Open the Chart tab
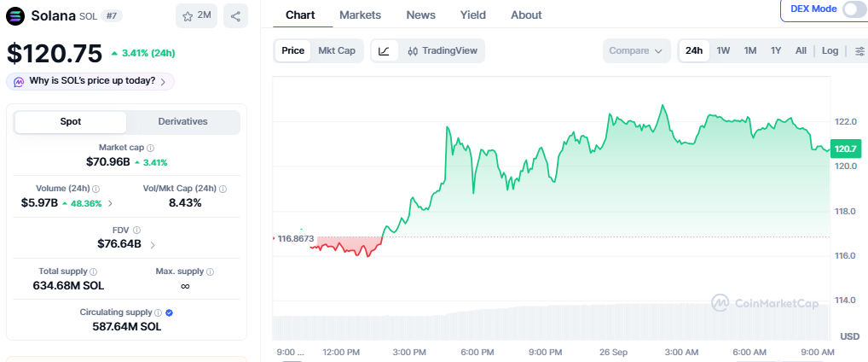The image size is (868, 362). [301, 15]
